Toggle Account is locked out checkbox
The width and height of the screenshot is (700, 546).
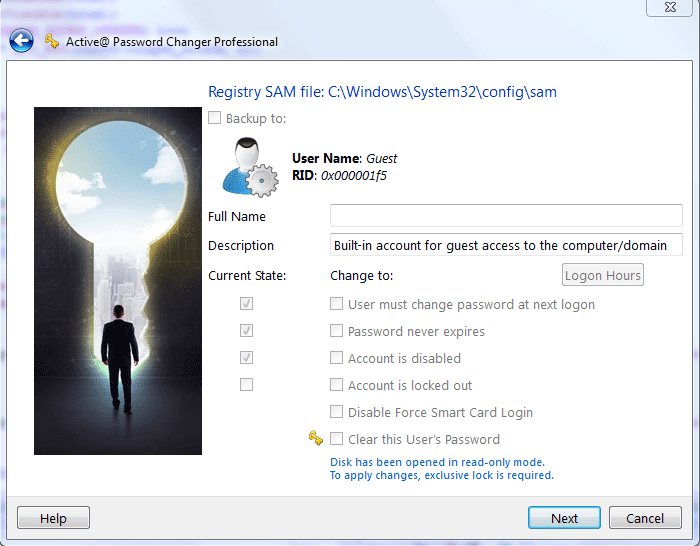pyautogui.click(x=336, y=385)
